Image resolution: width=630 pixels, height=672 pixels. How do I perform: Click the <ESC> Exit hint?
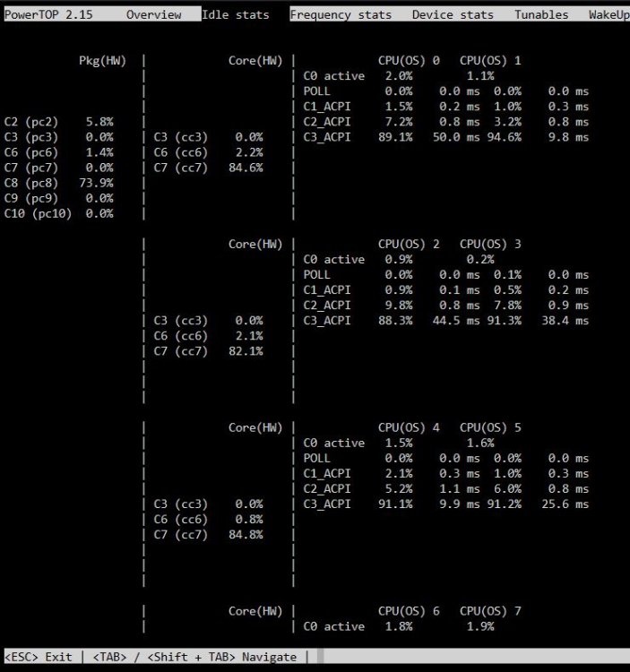[39, 657]
